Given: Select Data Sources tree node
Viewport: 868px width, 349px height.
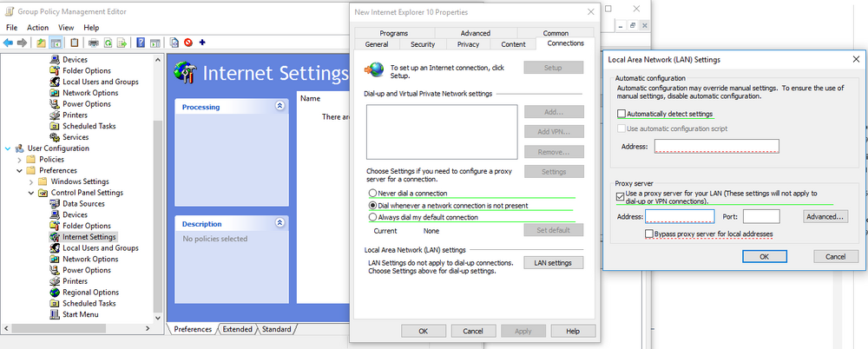Looking at the screenshot, I should [83, 204].
